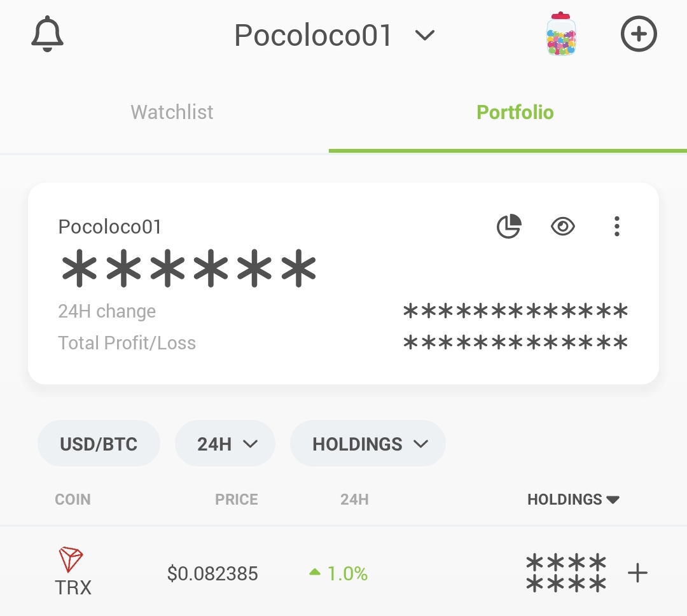Tap the candy jar rewards icon
687x616 pixels.
tap(561, 34)
